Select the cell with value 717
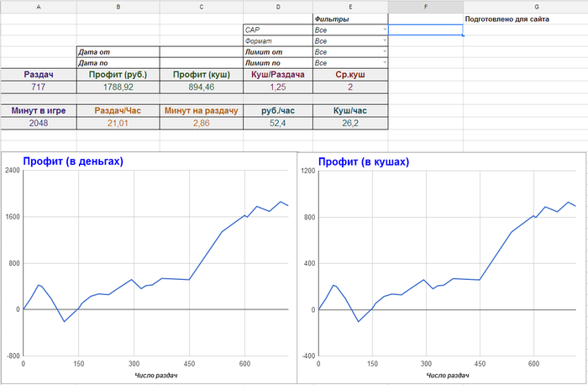 pos(39,87)
